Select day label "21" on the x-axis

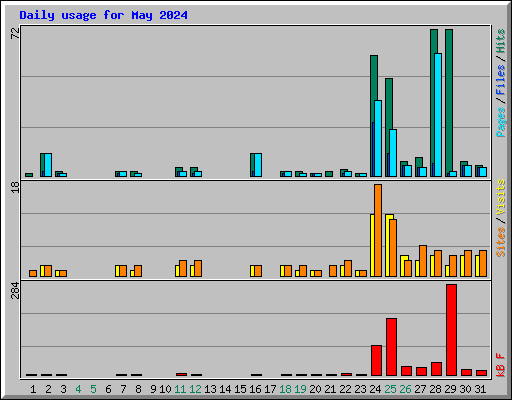click(x=330, y=389)
